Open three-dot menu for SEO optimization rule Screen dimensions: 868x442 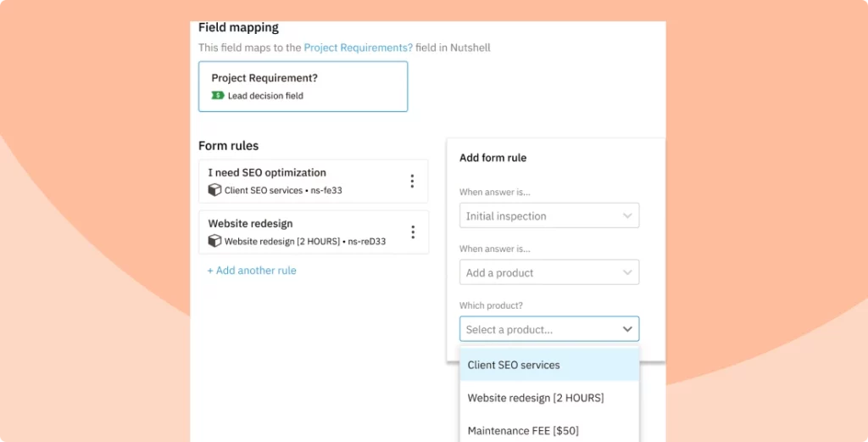pos(412,181)
